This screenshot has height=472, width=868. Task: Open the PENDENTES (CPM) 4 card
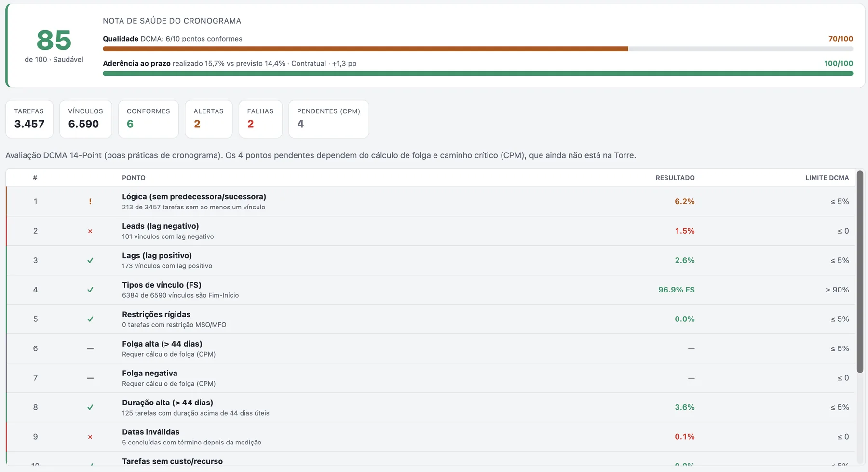(x=329, y=119)
